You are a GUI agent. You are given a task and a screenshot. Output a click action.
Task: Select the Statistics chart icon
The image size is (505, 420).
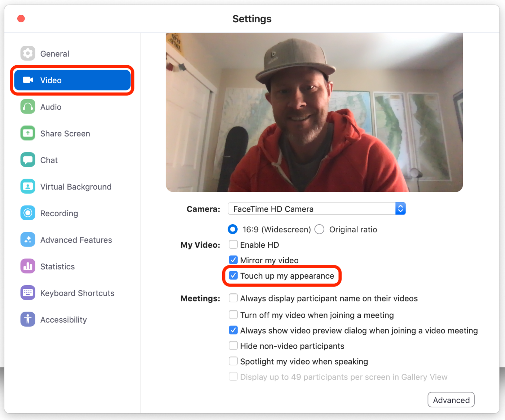click(x=28, y=266)
